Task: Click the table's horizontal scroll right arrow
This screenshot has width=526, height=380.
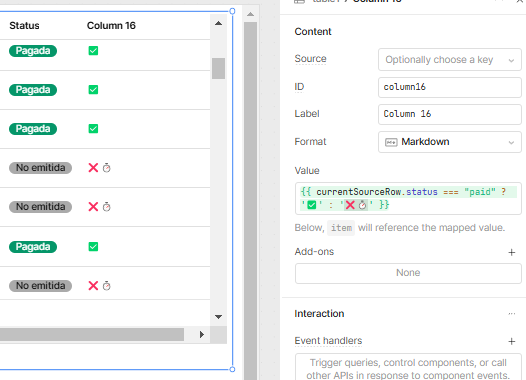Action: (x=202, y=334)
